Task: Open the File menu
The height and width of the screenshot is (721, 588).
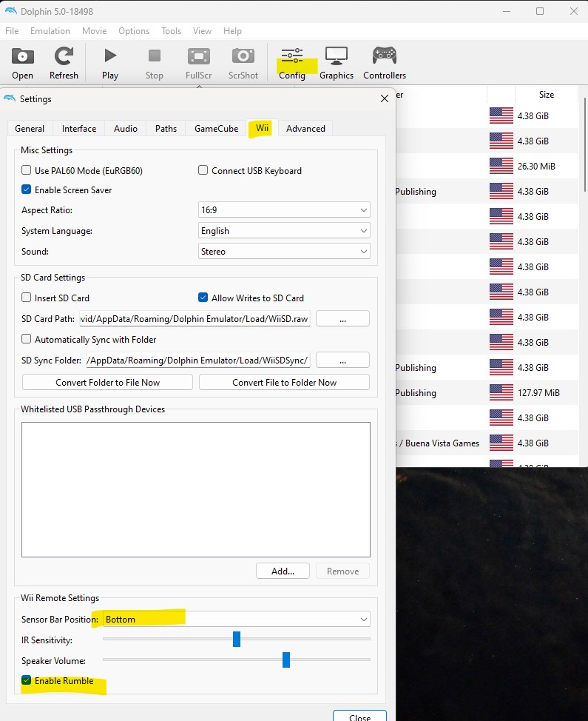Action: 12,31
